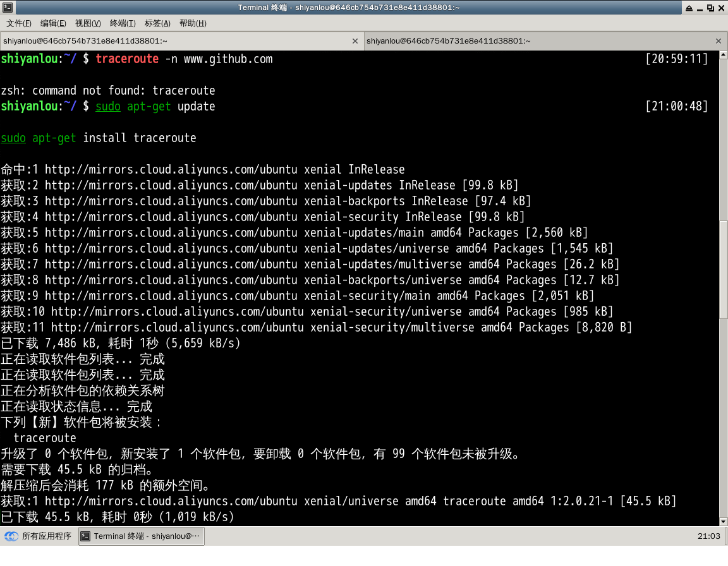Viewport: 728px width, 566px height.
Task: Open the 编辑(E) menu
Action: point(53,23)
